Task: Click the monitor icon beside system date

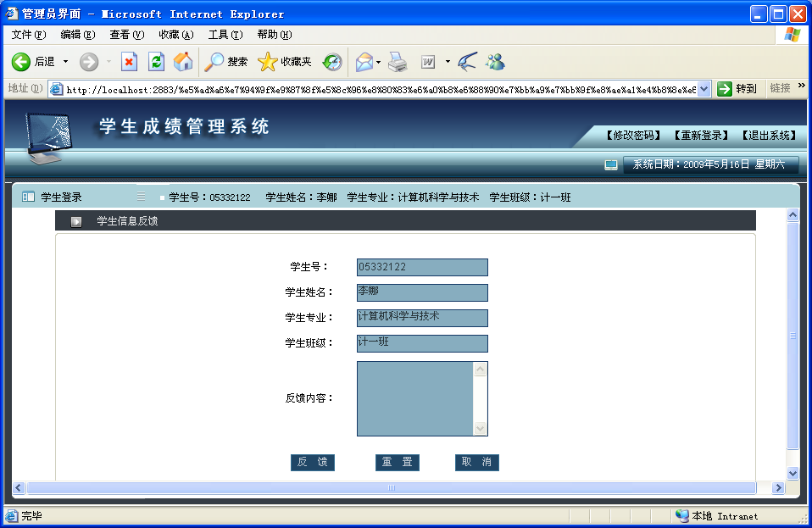Action: (x=611, y=165)
